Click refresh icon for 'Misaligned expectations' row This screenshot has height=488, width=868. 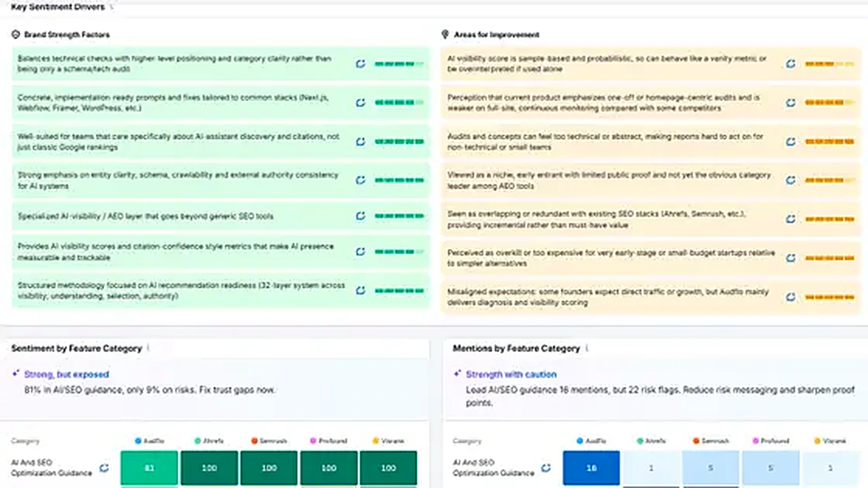point(791,297)
